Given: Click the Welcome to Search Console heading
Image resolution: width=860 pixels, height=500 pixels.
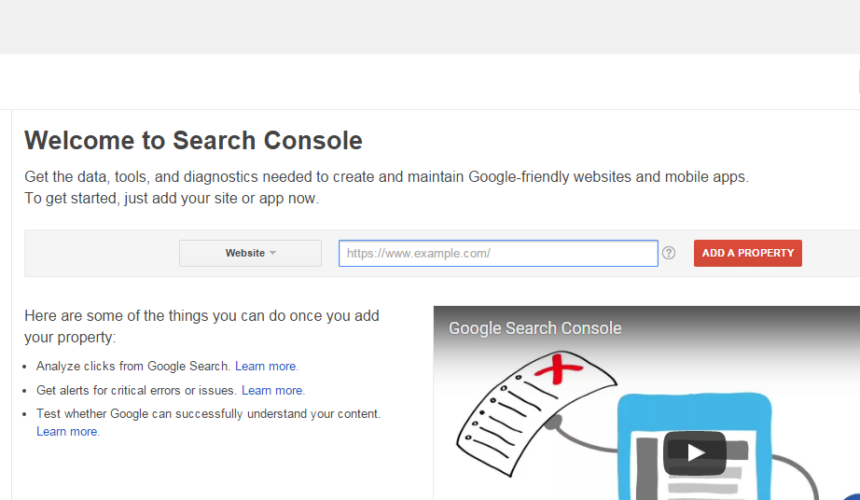Looking at the screenshot, I should (x=193, y=140).
